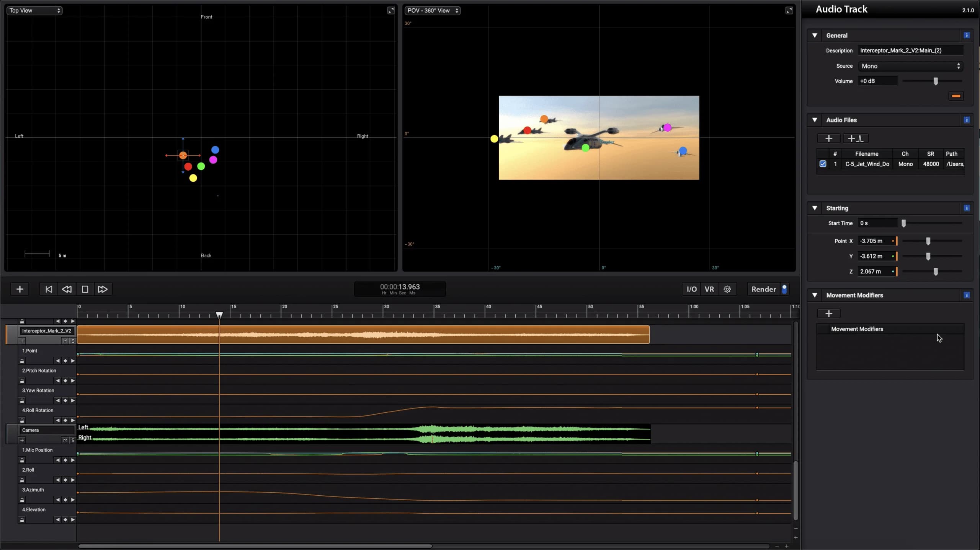Click the plus icon under Movement Modifiers
This screenshot has height=550, width=980.
pos(829,313)
